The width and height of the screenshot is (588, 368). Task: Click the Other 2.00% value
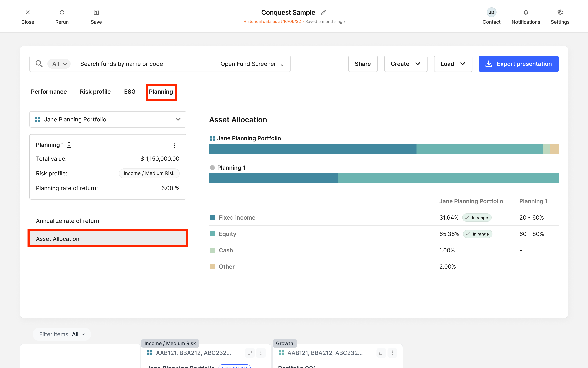pos(448,266)
